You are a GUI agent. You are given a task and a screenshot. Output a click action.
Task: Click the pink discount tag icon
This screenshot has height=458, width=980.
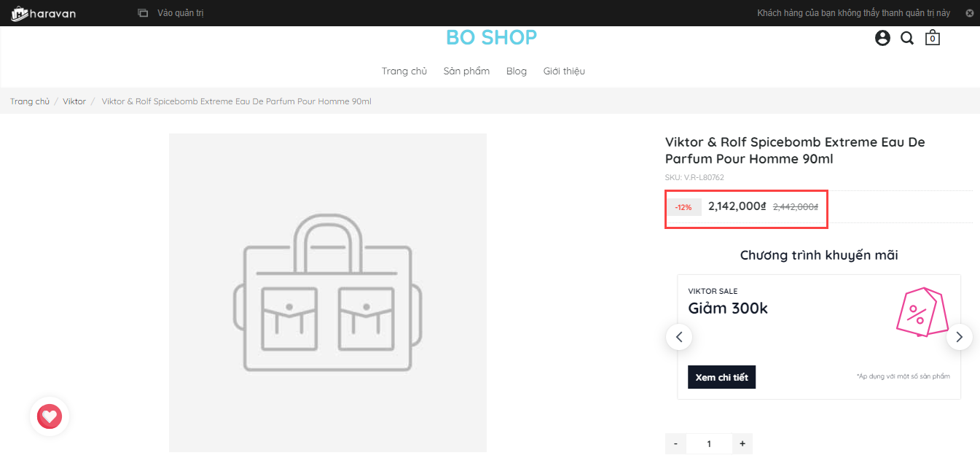tap(920, 312)
